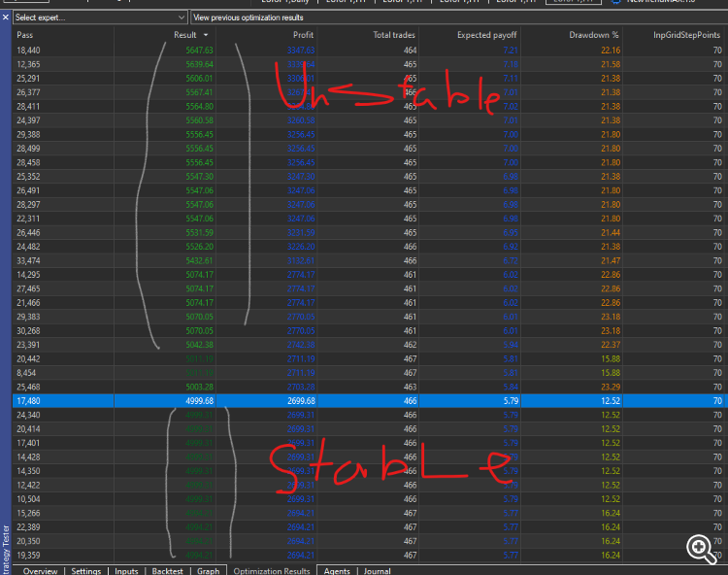This screenshot has width=728, height=575.
Task: Sort by the Total trades column header
Action: [x=394, y=35]
